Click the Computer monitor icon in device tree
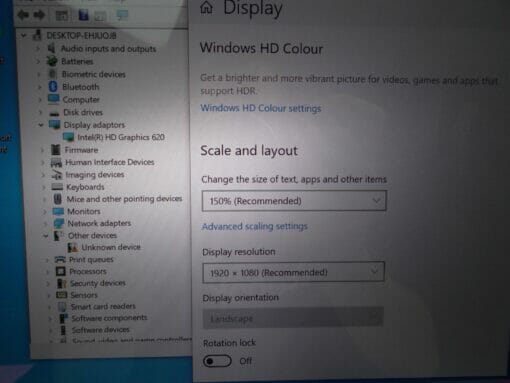The width and height of the screenshot is (510, 383). coord(54,99)
